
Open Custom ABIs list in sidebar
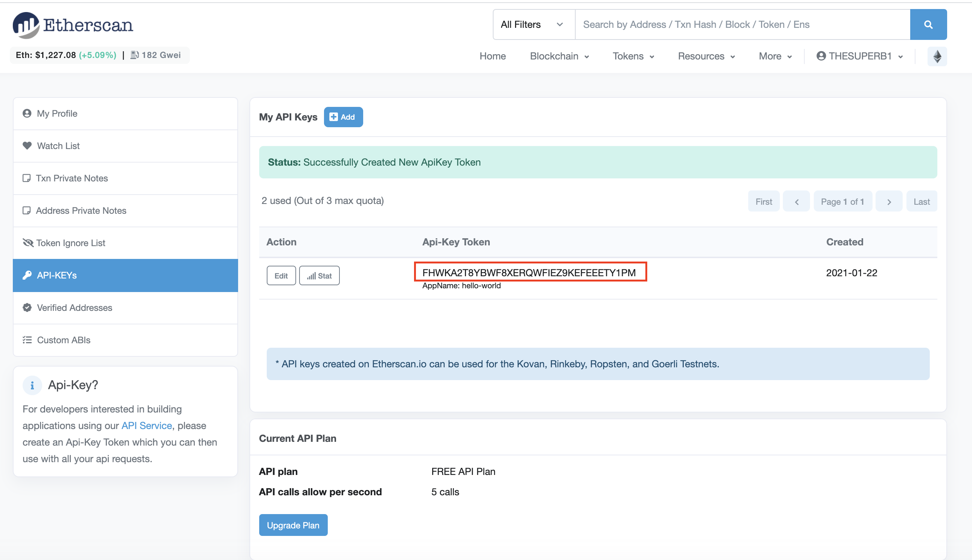click(64, 340)
